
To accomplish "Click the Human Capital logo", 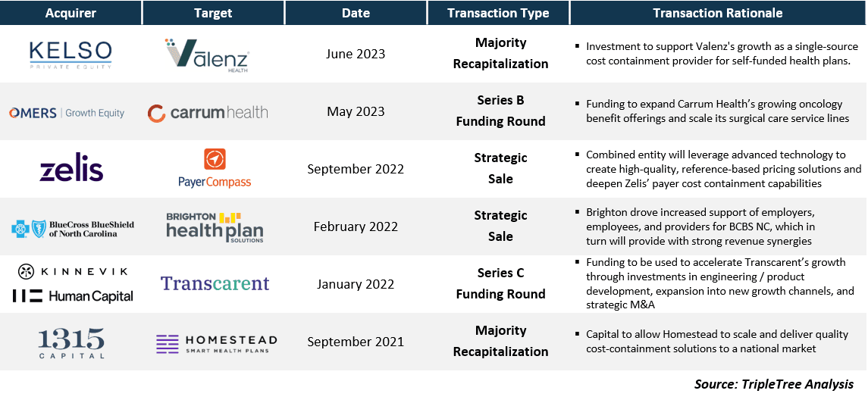I will click(73, 296).
